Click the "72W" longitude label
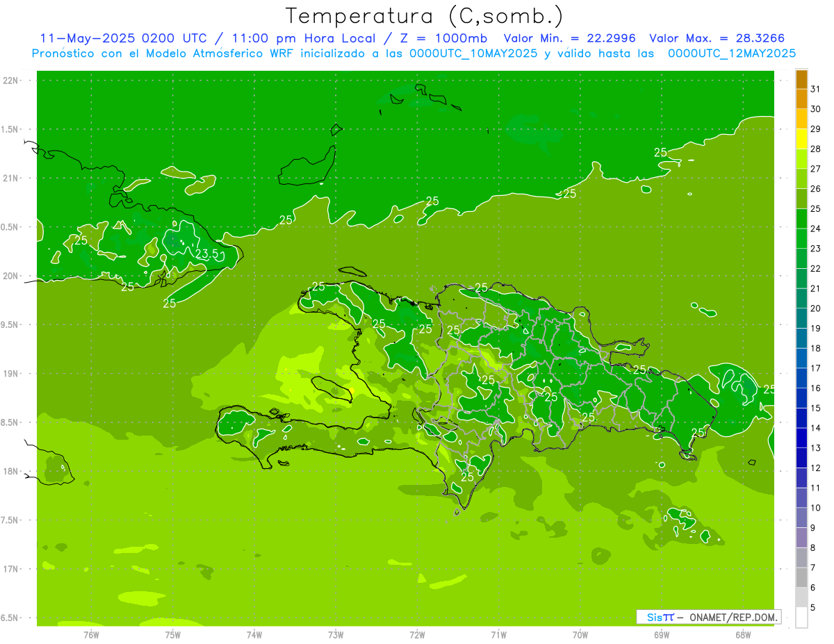This screenshot has width=834, height=644. tap(418, 634)
